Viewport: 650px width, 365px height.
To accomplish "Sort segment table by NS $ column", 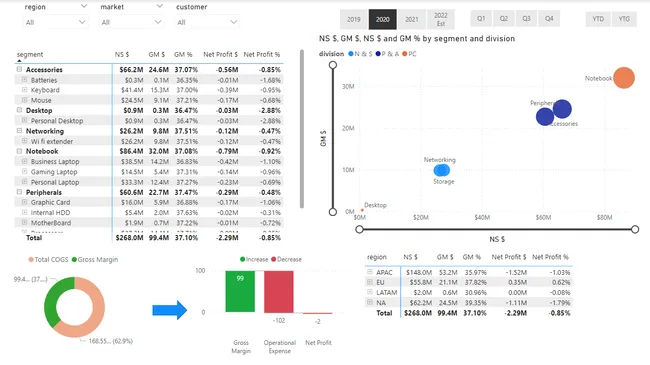I will (x=122, y=54).
